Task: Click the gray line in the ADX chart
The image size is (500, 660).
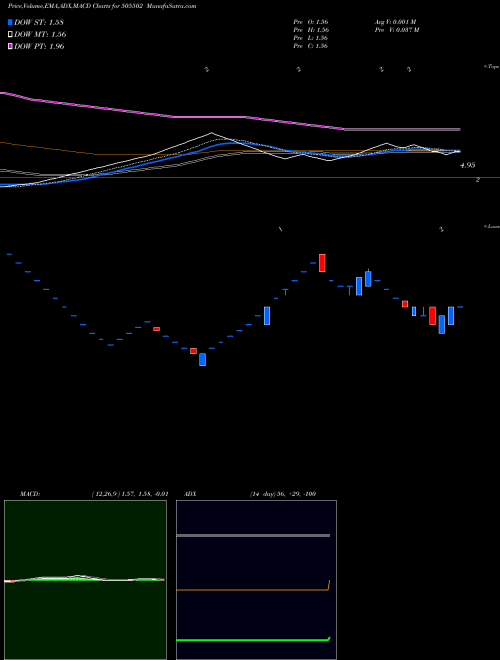Action: pos(253,535)
